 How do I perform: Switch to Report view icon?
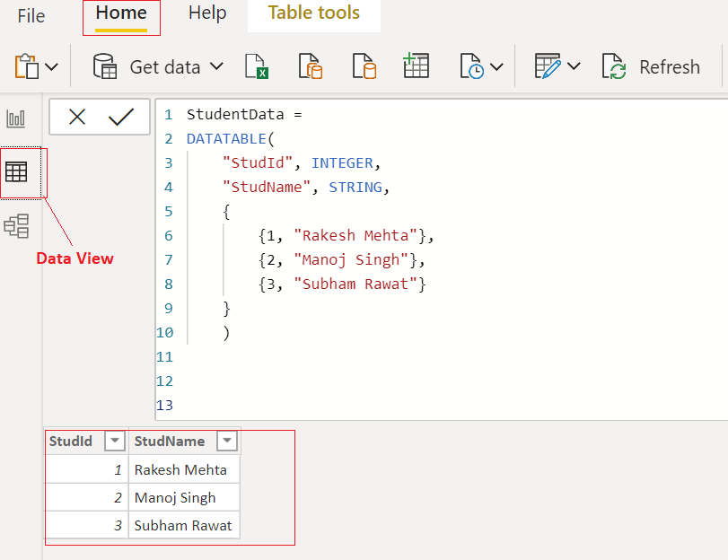16,118
